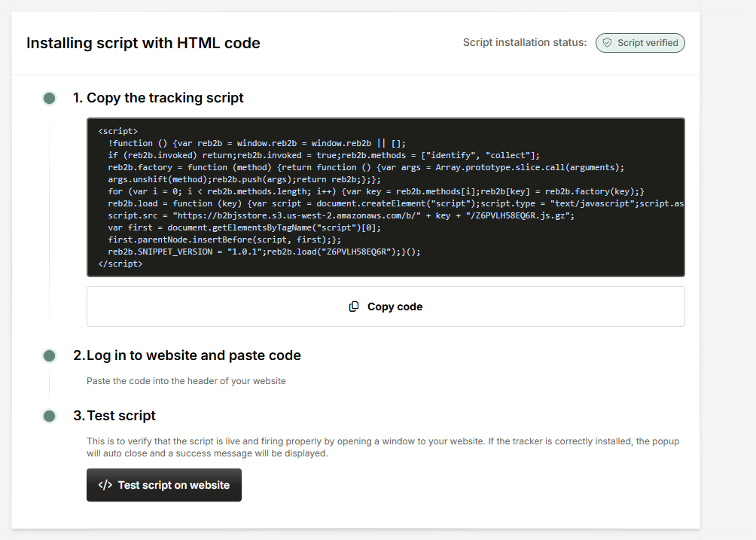The width and height of the screenshot is (756, 540).
Task: Click the script.src amazonaws URL line
Action: 341,215
